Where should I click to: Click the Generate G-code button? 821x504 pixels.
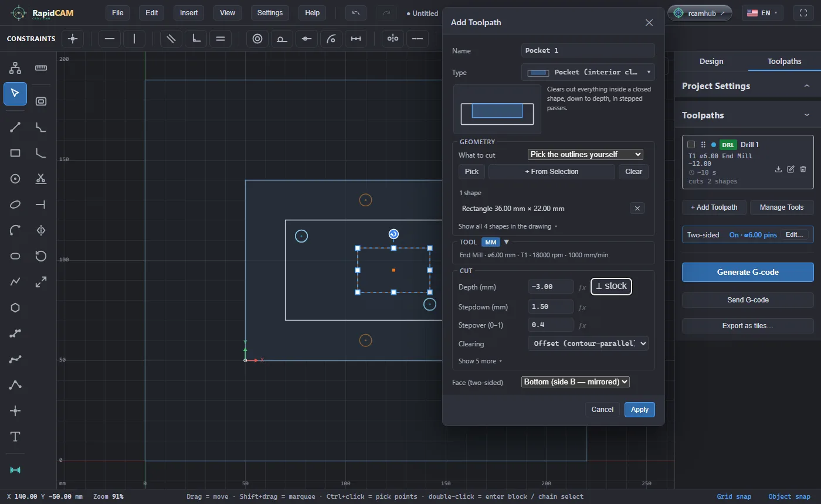pyautogui.click(x=748, y=272)
